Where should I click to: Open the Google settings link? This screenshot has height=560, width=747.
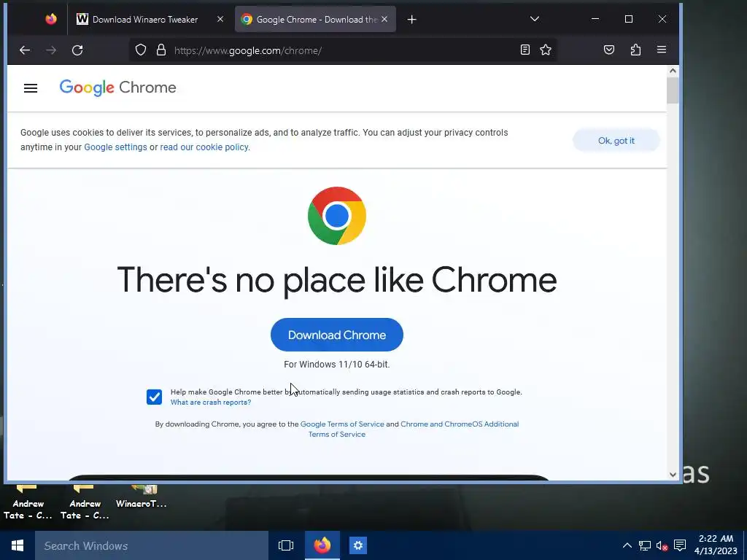coord(115,147)
